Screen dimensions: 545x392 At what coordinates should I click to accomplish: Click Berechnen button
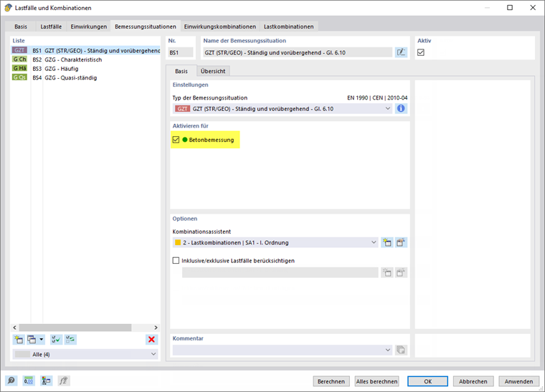(x=331, y=381)
